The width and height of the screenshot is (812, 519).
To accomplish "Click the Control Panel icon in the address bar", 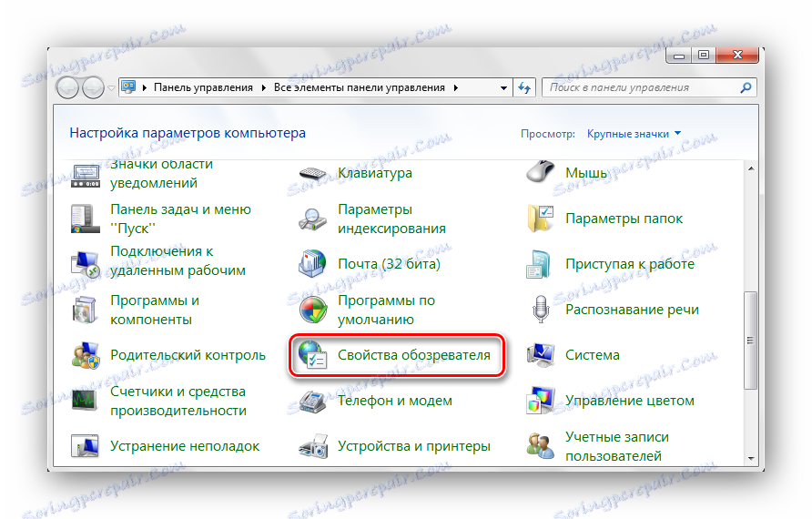I will pos(128,87).
